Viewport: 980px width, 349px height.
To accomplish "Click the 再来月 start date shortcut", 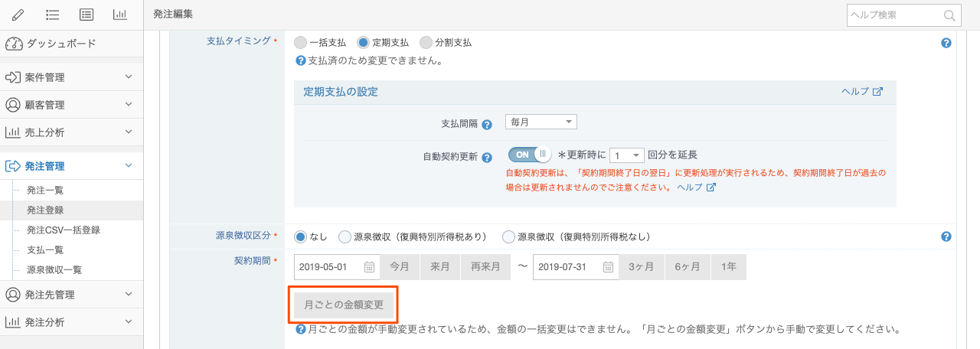I will pos(485,267).
